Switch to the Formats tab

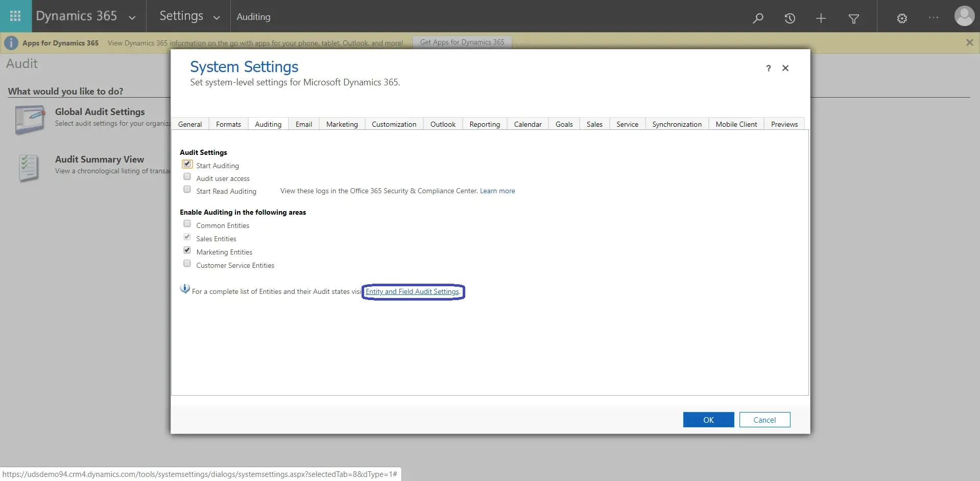coord(228,124)
